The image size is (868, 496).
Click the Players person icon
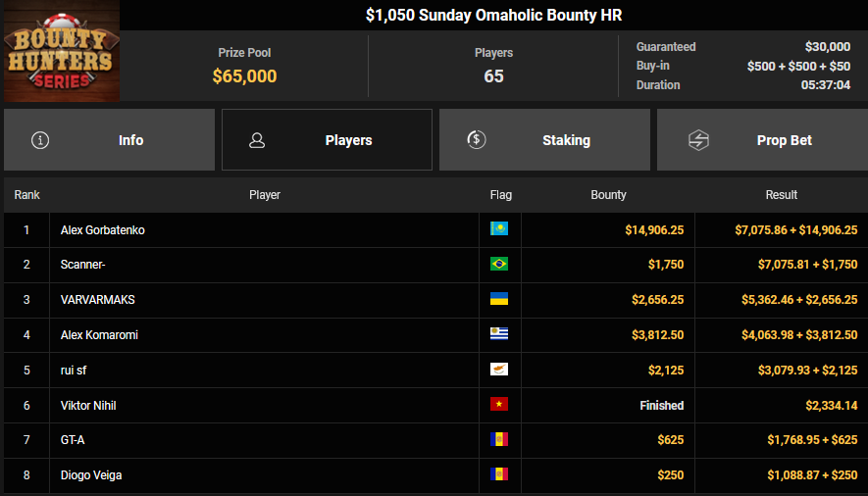(257, 140)
